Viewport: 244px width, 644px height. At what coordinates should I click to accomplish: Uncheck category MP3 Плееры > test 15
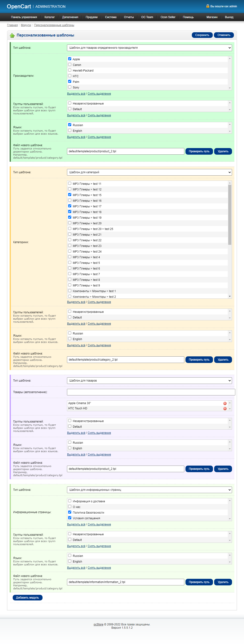click(70, 195)
